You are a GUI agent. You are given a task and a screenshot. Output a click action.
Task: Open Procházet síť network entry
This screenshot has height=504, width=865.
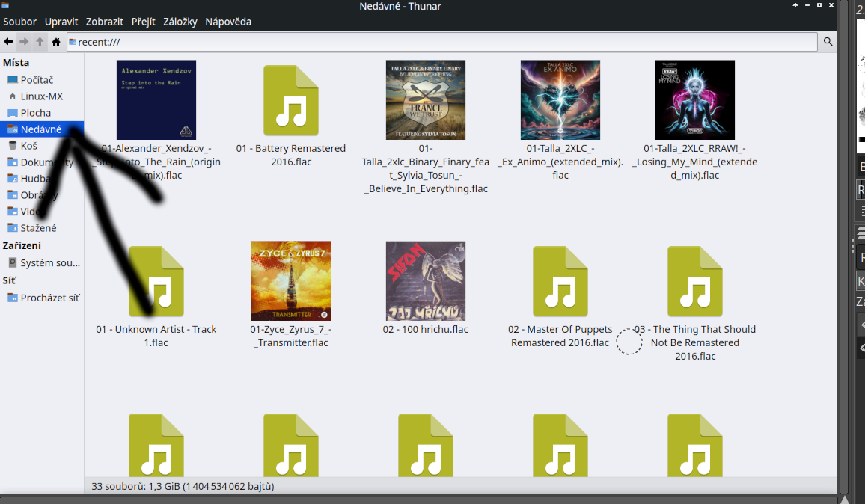49,298
